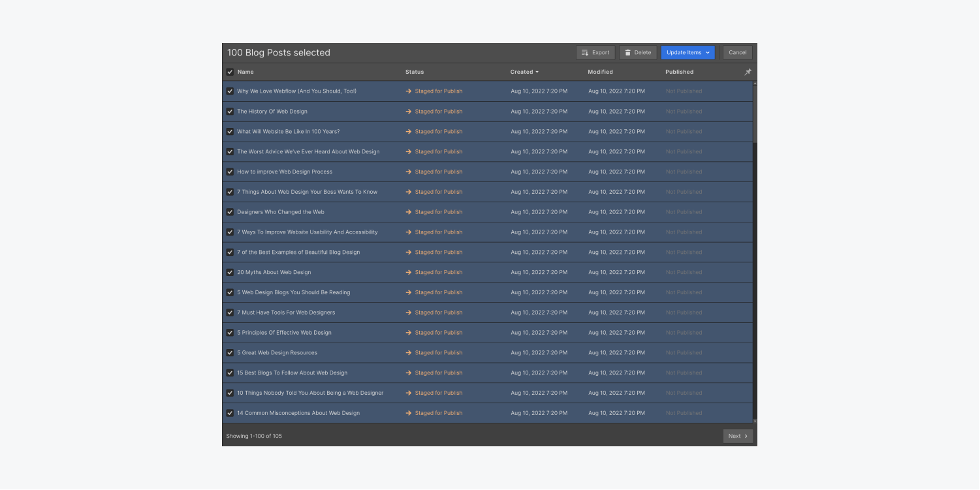Viewport: 980px width, 490px height.
Task: Cancel the bulk selection
Action: [x=738, y=53]
